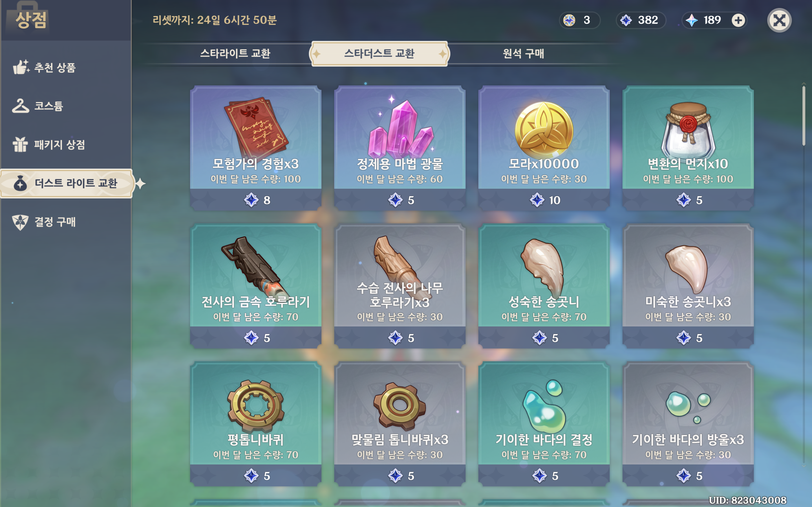The height and width of the screenshot is (507, 812).
Task: Click the Masterless Starglitter 3 currency icon
Action: [570, 20]
